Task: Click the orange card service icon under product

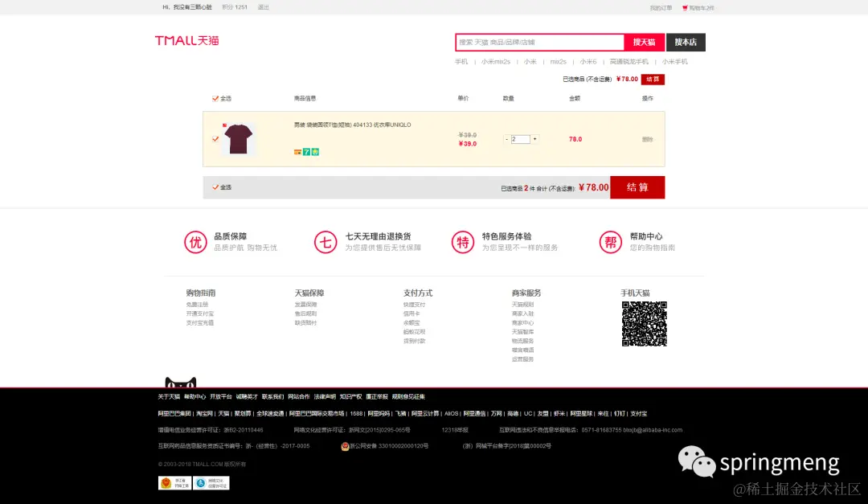Action: click(x=298, y=152)
